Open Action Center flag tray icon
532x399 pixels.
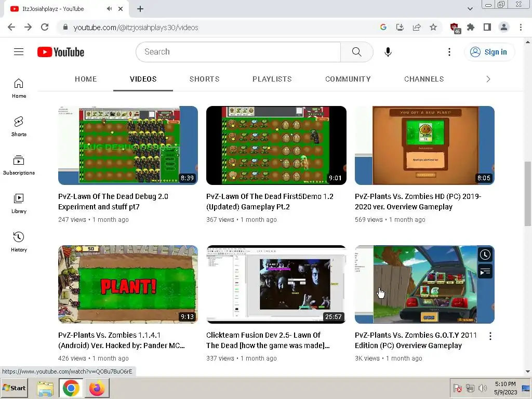tap(457, 388)
